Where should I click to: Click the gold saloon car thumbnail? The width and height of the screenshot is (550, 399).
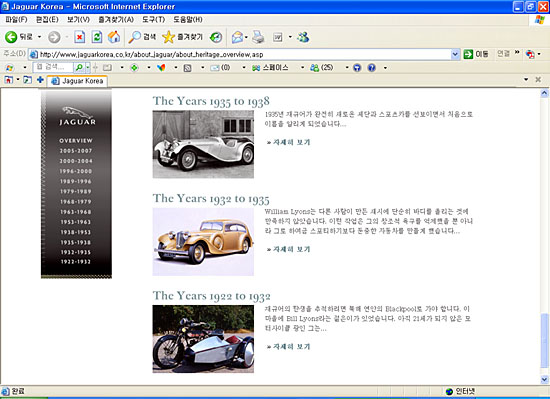click(x=203, y=242)
